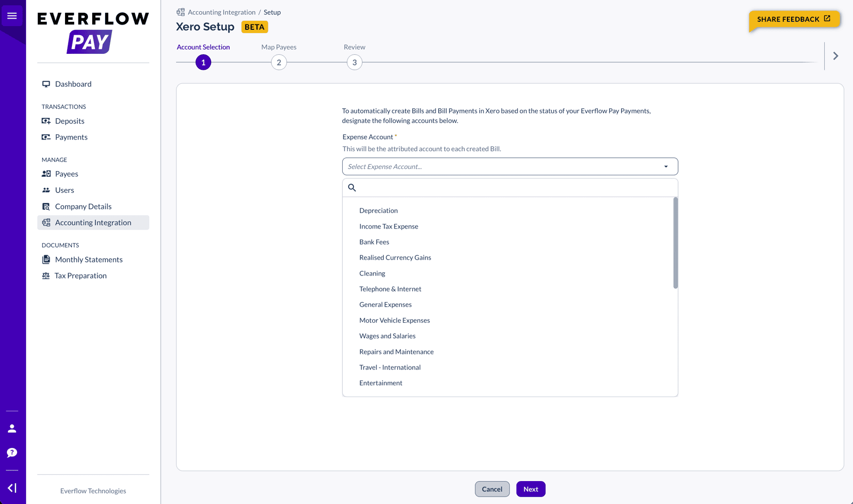Click the Payments icon in sidebar
The image size is (853, 504).
point(46,137)
